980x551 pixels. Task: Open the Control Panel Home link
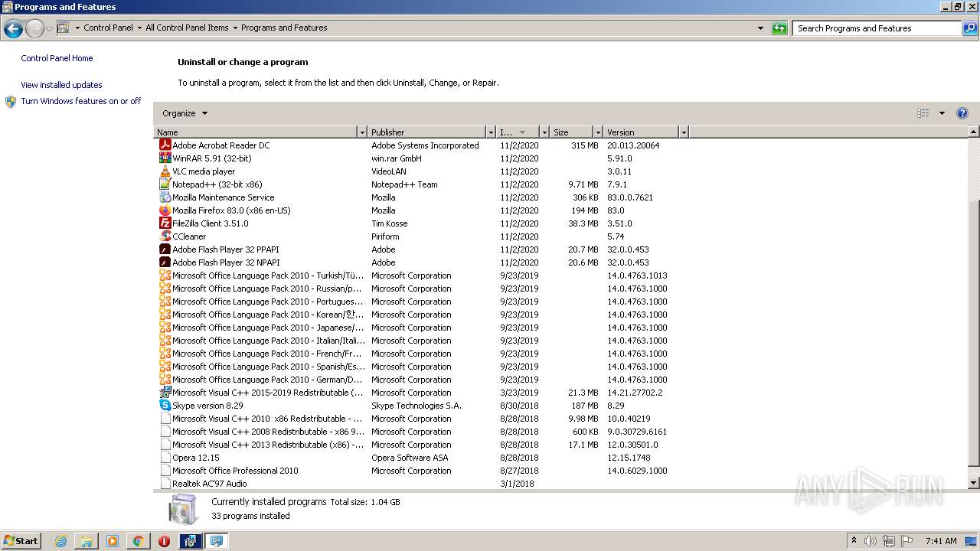pos(57,58)
